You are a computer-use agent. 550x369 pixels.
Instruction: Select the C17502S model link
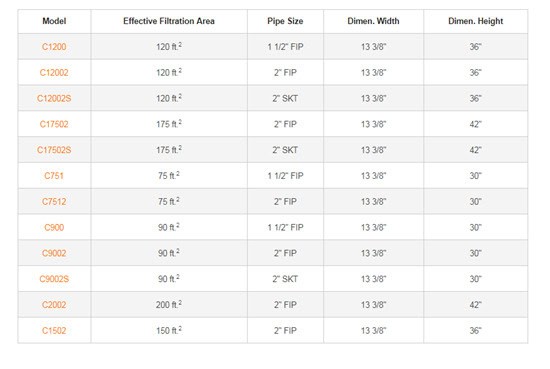click(x=54, y=150)
